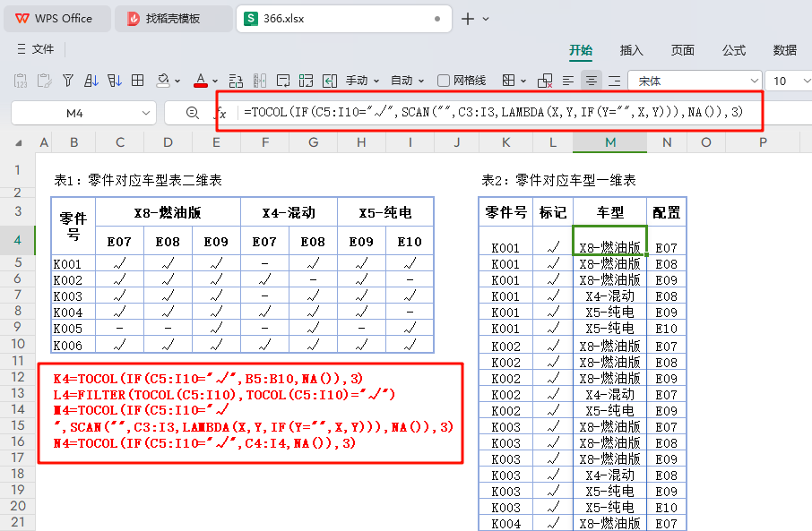The image size is (812, 531).
Task: Toggle the 网格线 gridlines checkbox
Action: [444, 81]
